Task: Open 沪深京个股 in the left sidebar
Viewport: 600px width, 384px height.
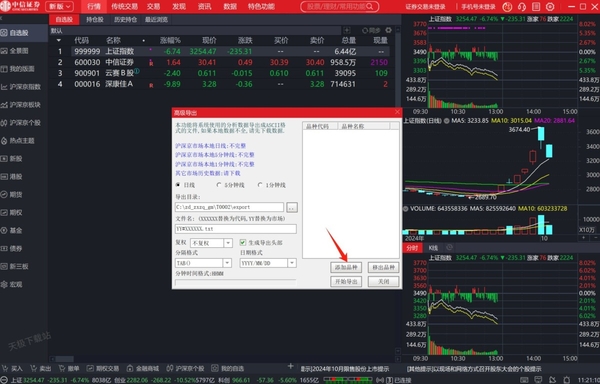Action: click(21, 123)
